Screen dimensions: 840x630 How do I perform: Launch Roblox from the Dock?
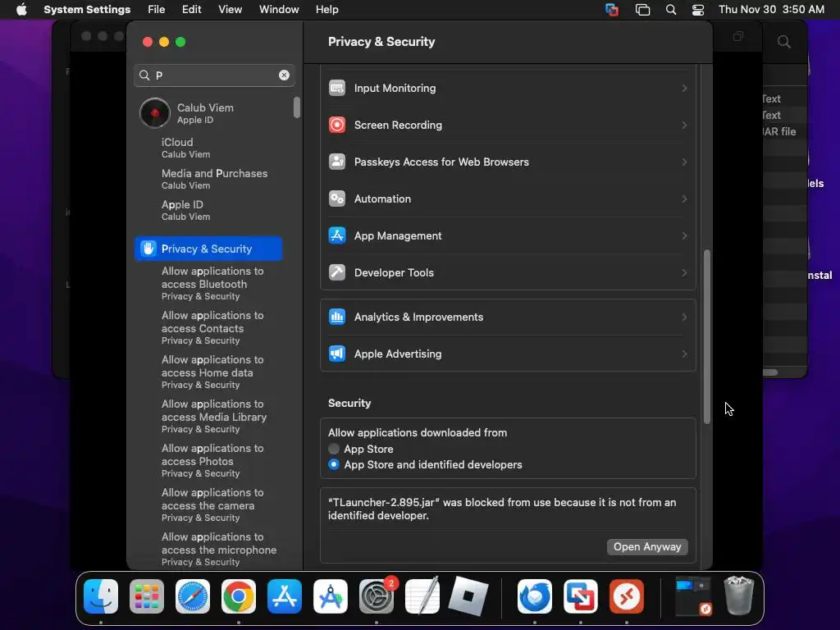tap(468, 596)
